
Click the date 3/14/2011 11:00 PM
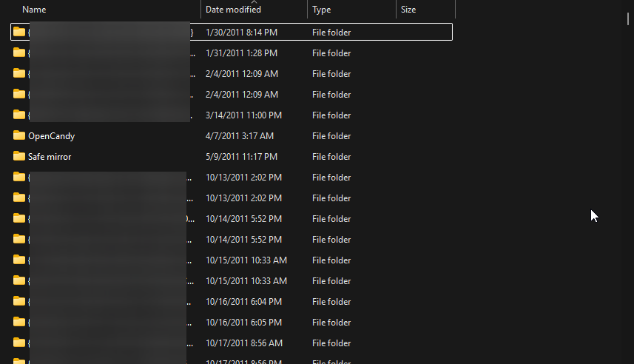243,115
